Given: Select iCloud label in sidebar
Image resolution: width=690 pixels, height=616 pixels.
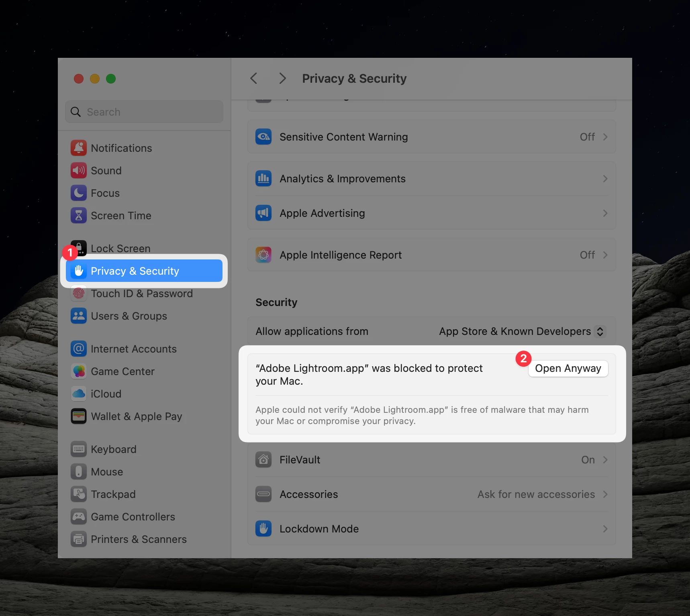Looking at the screenshot, I should pyautogui.click(x=106, y=394).
